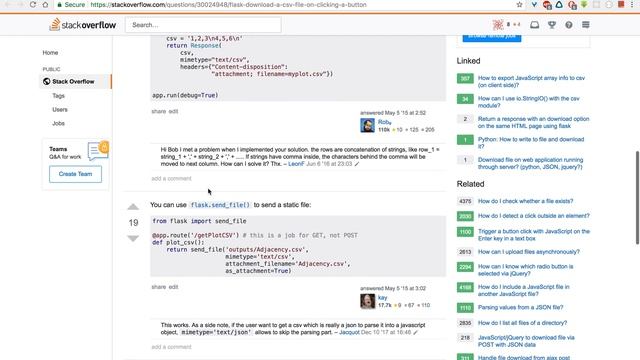Downvote the flask.send_file answer
Screen dimensions: 640x360
click(x=133, y=238)
